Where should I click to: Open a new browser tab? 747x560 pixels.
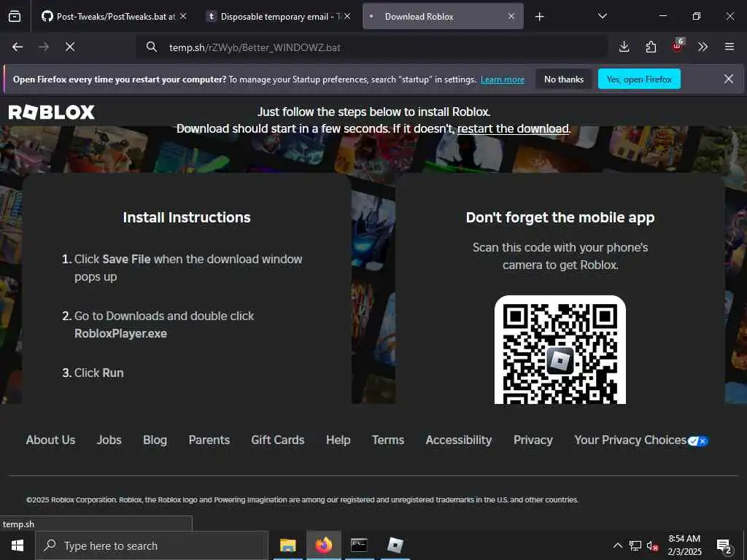tap(539, 17)
